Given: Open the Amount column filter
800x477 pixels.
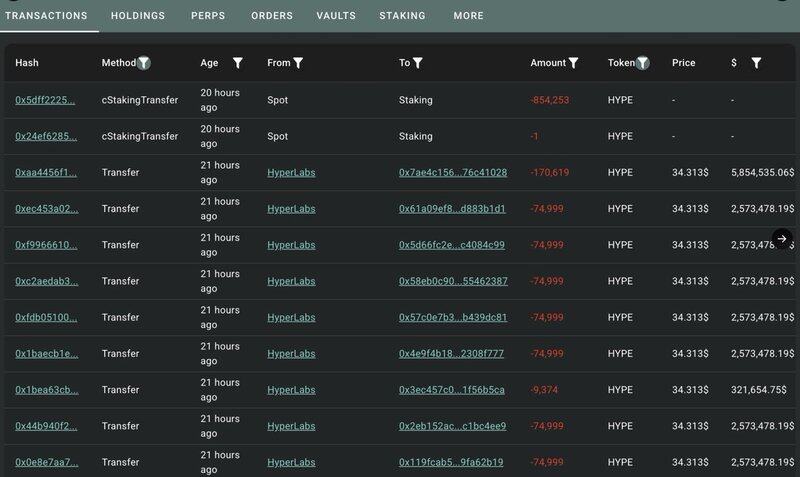Looking at the screenshot, I should pyautogui.click(x=573, y=63).
